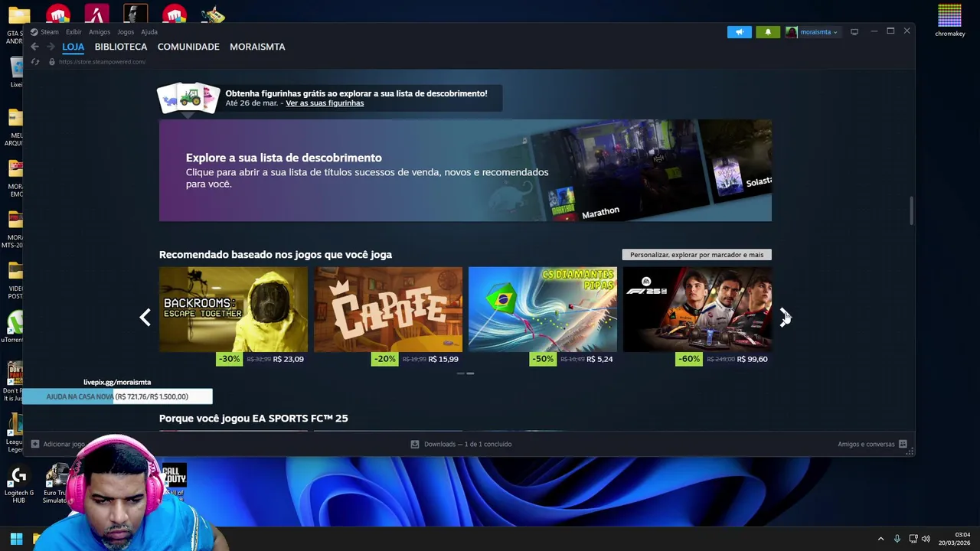Click the store URL address field

point(102,62)
